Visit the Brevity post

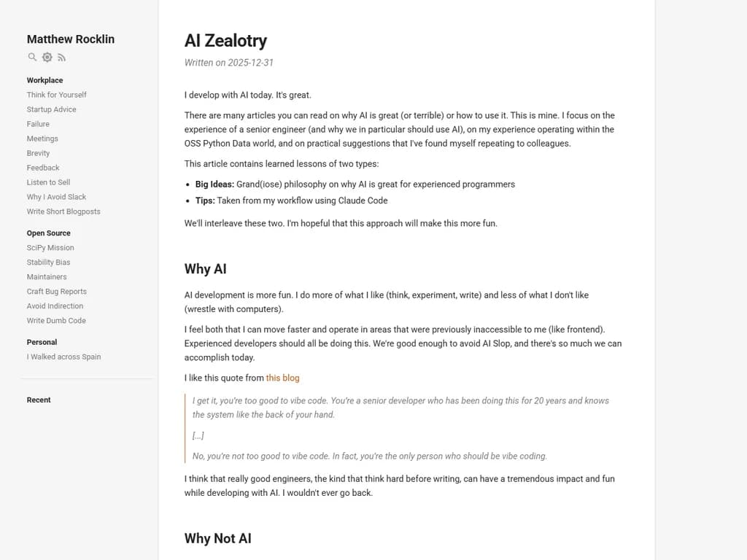[x=39, y=153]
